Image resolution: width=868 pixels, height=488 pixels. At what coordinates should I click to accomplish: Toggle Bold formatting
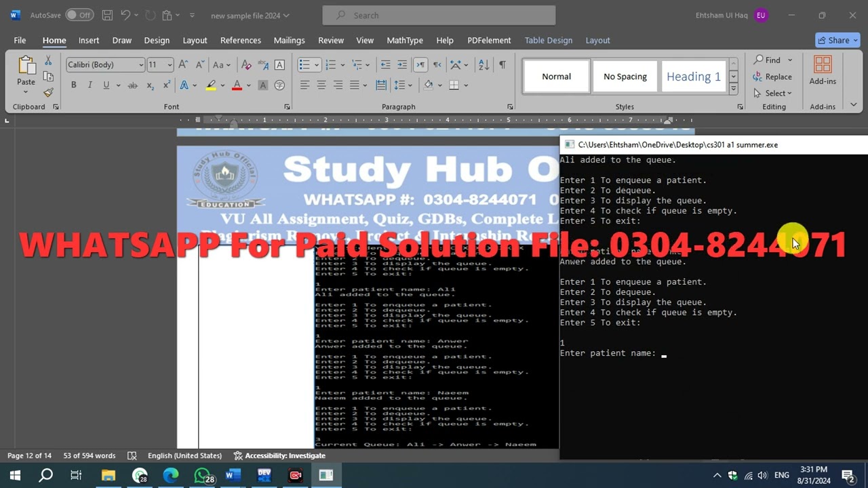point(73,85)
